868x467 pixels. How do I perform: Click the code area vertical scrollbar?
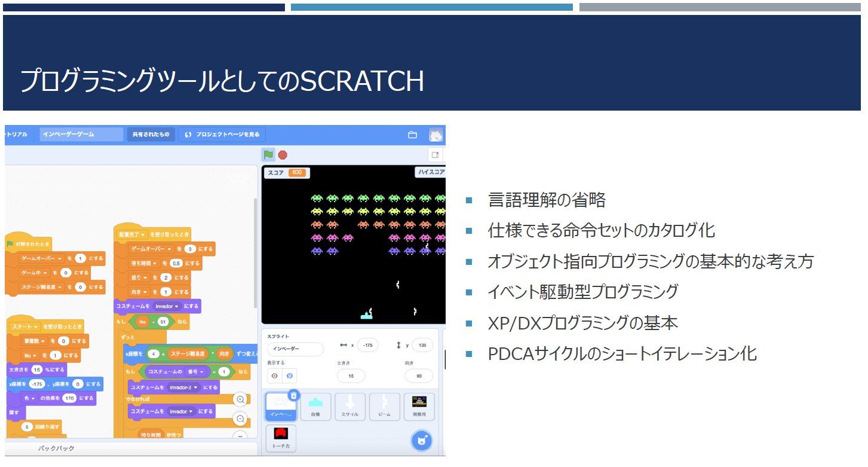[255, 252]
